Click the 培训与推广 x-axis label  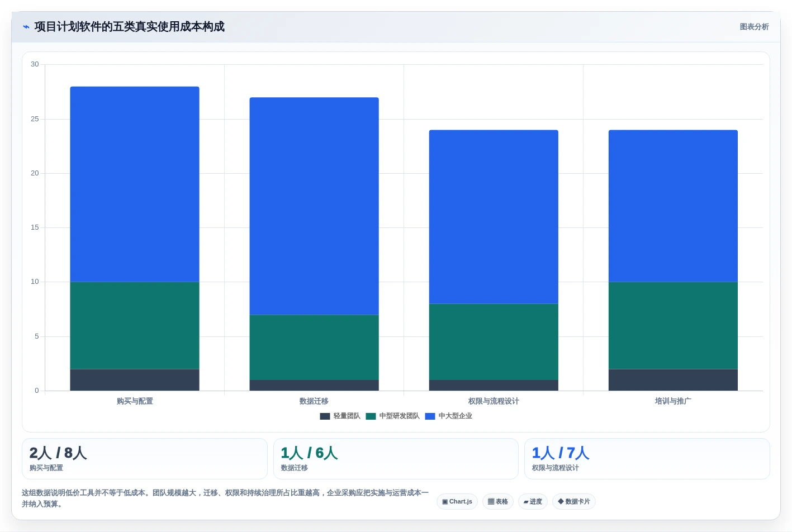tap(673, 401)
